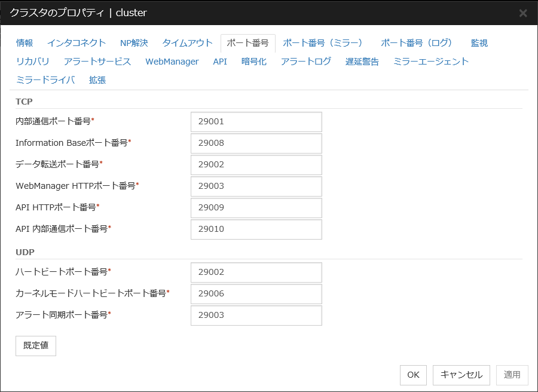
Task: Open the API settings tab
Action: pos(220,62)
